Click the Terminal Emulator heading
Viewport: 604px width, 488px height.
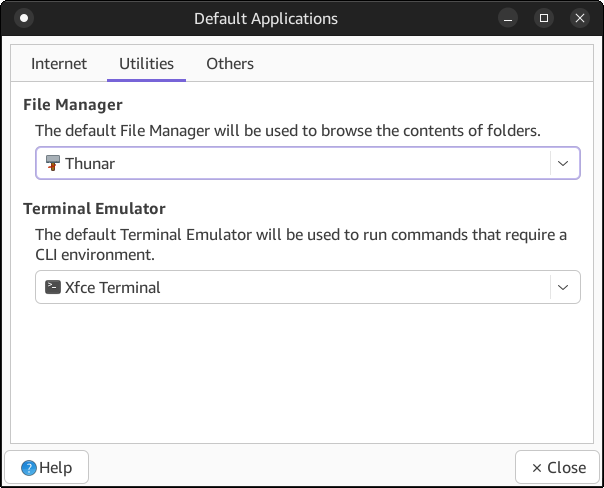click(x=94, y=208)
